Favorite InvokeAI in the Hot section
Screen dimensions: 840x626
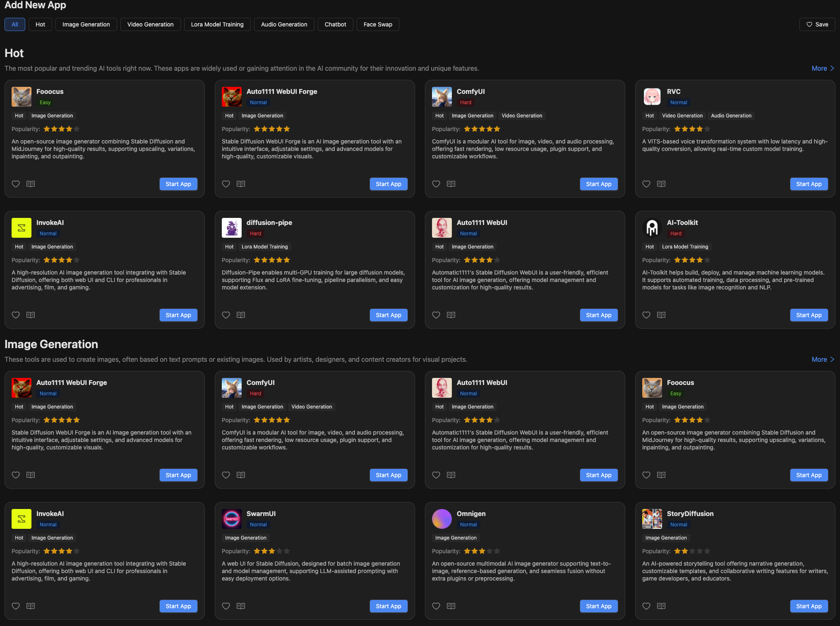tap(16, 315)
